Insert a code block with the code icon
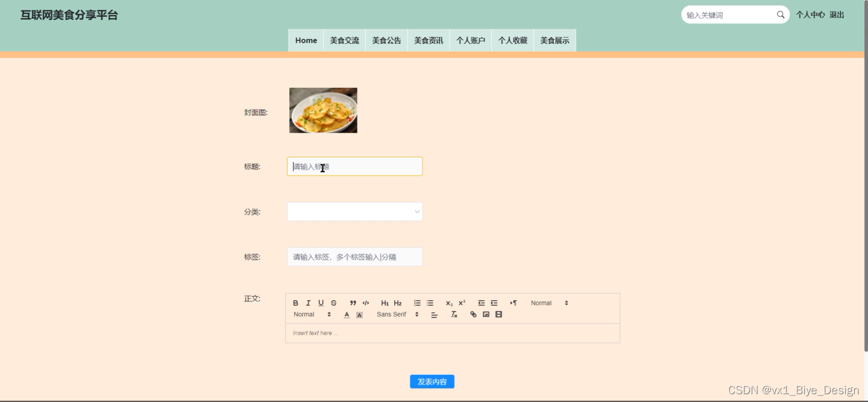The height and width of the screenshot is (402, 868). [366, 303]
